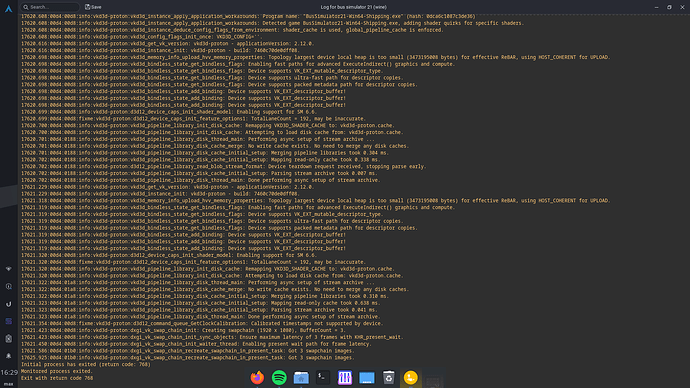Viewport: 690px width, 388px height.
Task: Click the line 'Monitored process exited.'
Action: [57, 371]
